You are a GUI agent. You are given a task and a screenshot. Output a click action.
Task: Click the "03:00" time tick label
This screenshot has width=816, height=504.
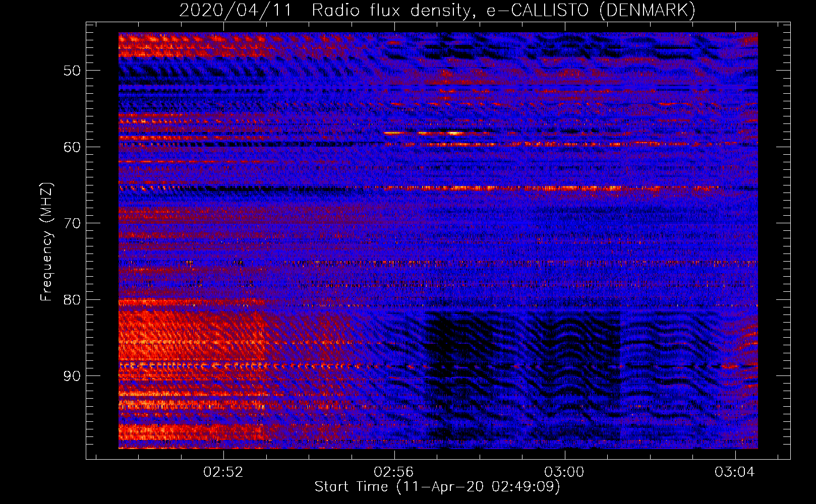click(x=564, y=472)
